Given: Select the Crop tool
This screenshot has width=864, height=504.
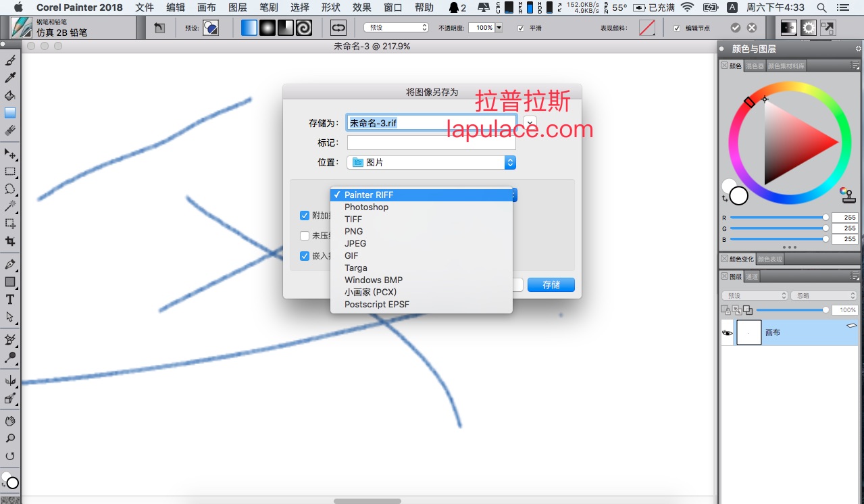Looking at the screenshot, I should coord(10,241).
